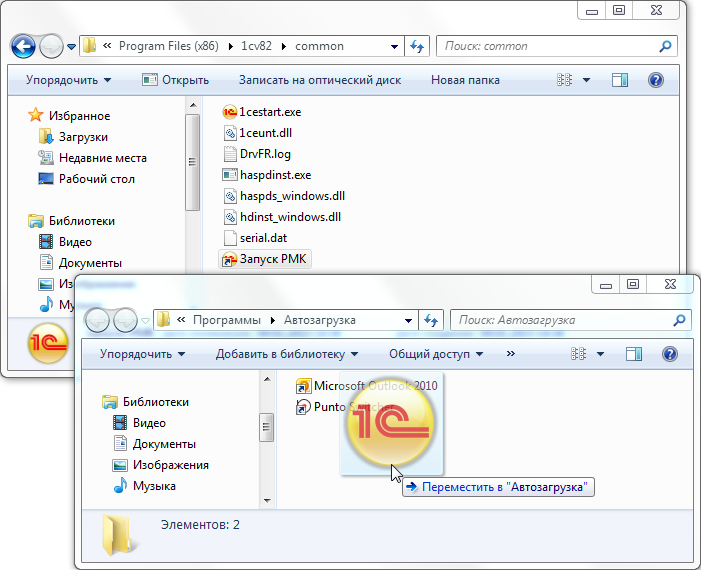Toggle preview pane in common window
The image size is (701, 570).
tap(620, 80)
